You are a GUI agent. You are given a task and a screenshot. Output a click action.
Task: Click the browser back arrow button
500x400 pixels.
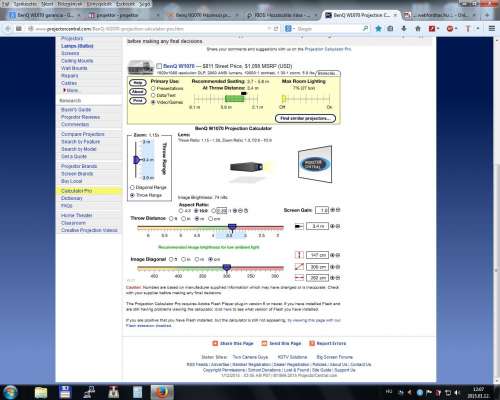pos(8,29)
